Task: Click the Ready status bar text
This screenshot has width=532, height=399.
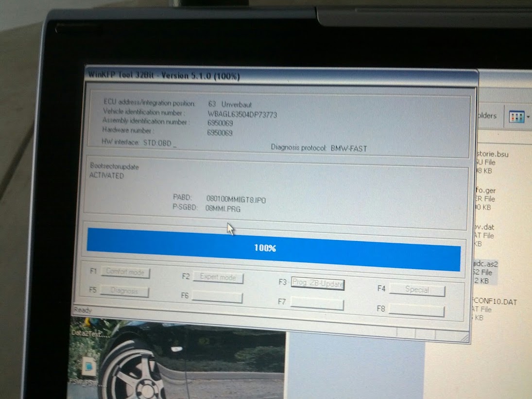Action: click(x=83, y=310)
